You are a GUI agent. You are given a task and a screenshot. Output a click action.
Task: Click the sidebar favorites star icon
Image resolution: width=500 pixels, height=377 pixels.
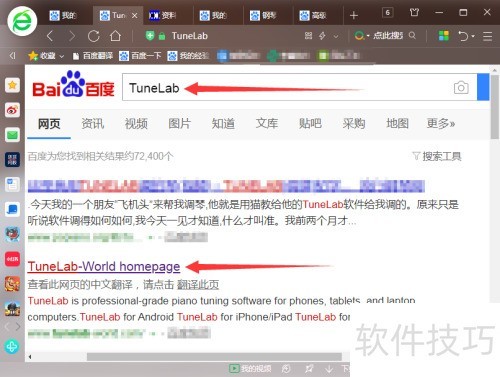(12, 85)
